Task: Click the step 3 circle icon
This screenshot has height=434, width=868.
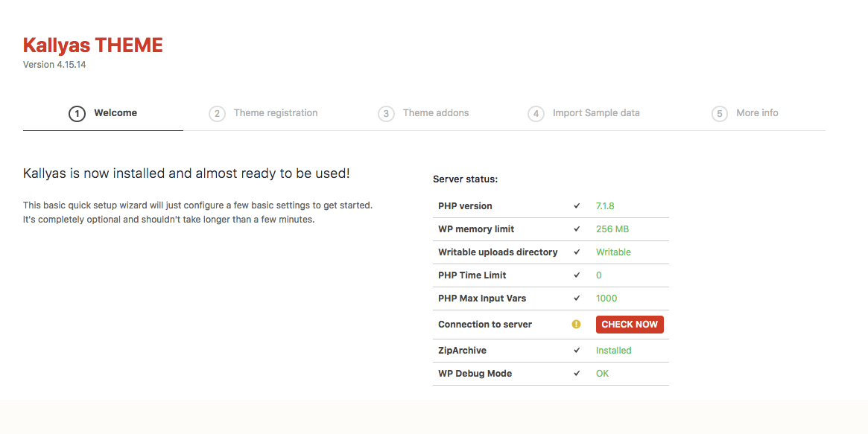Action: pyautogui.click(x=386, y=114)
